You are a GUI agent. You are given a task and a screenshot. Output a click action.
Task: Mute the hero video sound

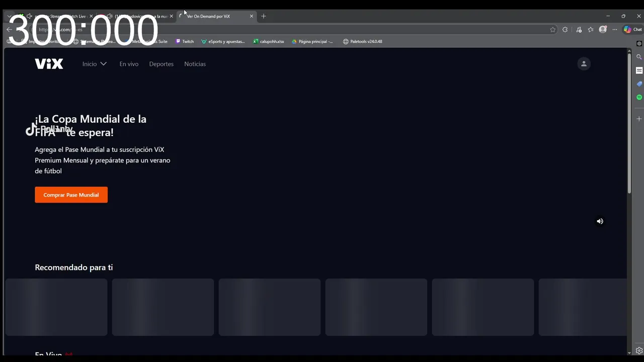click(600, 221)
